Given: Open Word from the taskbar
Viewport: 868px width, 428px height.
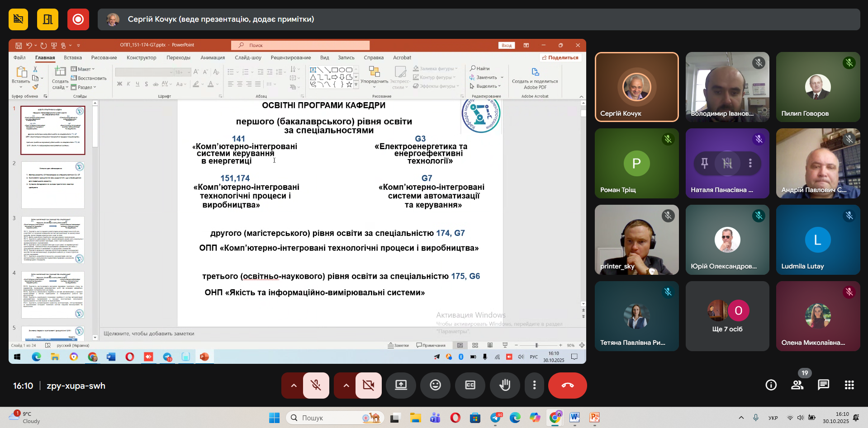Looking at the screenshot, I should (x=574, y=418).
